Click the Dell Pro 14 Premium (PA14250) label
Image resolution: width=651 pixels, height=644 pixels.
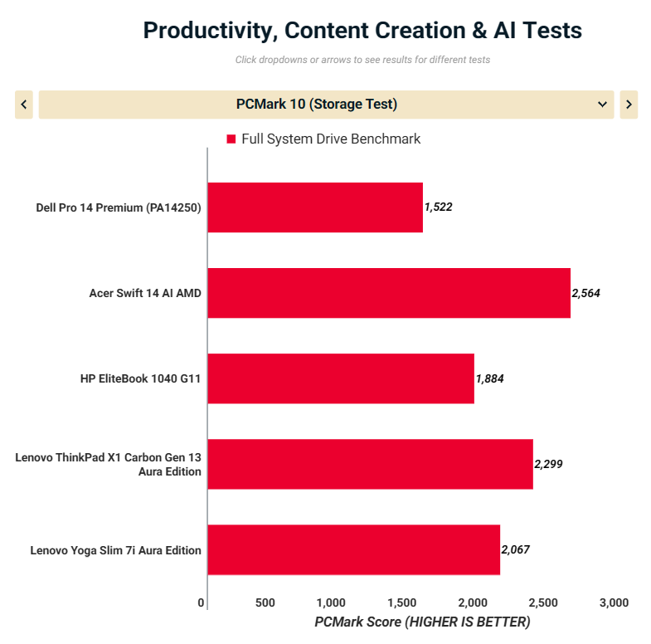(119, 207)
